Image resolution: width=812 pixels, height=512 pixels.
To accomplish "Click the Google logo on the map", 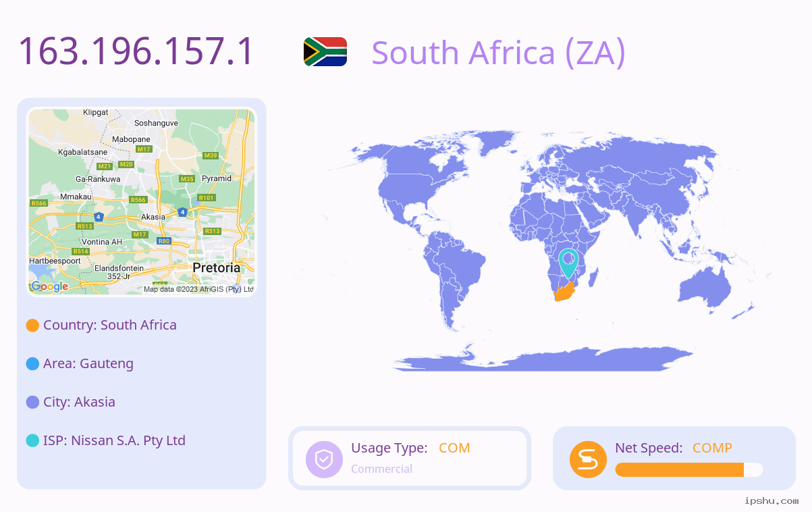I will [x=49, y=286].
